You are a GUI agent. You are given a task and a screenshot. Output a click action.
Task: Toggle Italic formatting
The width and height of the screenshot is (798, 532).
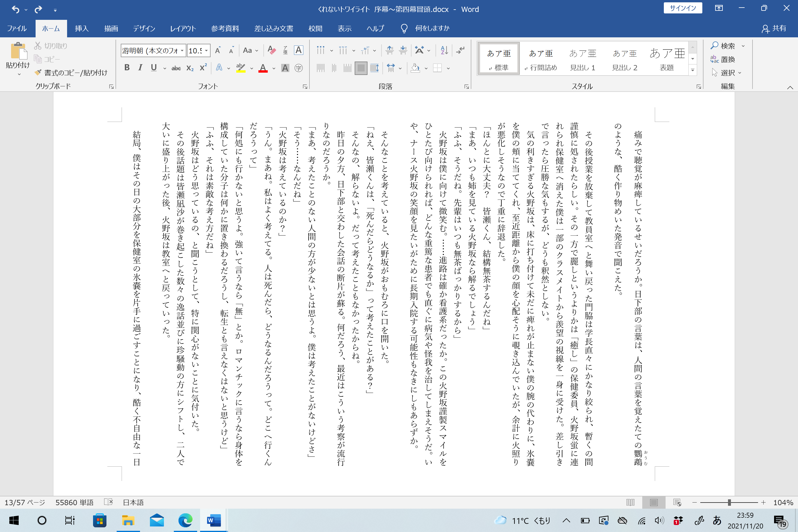[x=140, y=68]
